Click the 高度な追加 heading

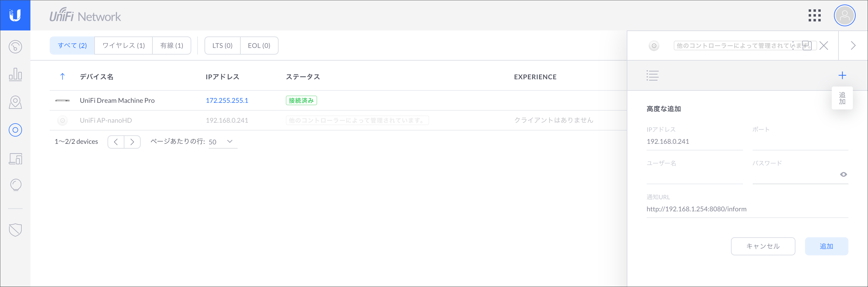click(x=663, y=109)
